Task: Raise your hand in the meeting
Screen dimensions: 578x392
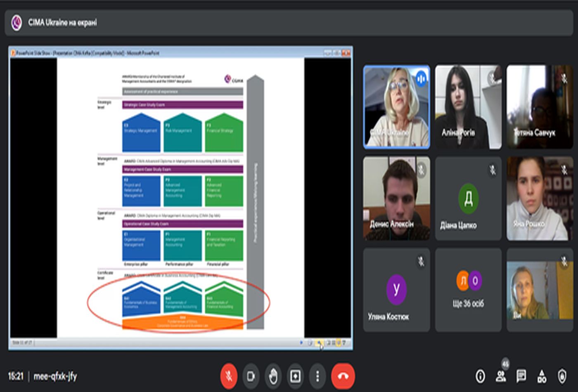Action: [273, 376]
